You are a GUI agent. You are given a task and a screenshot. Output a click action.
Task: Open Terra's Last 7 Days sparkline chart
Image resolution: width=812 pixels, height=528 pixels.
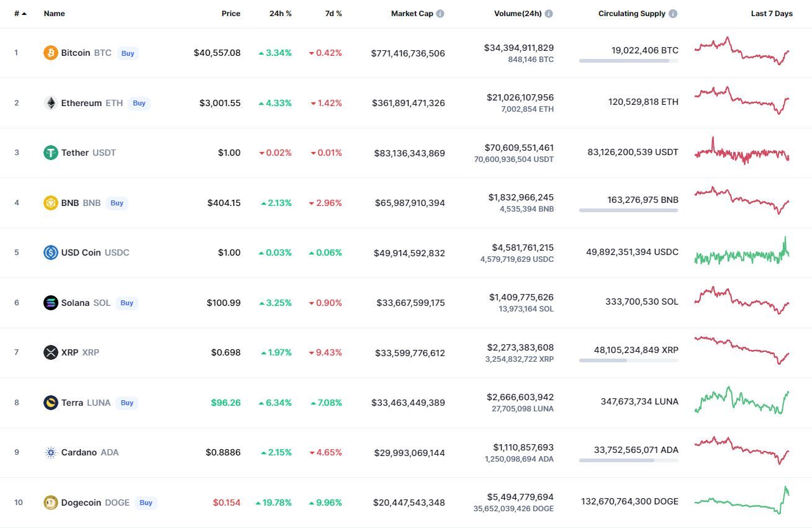coord(742,400)
